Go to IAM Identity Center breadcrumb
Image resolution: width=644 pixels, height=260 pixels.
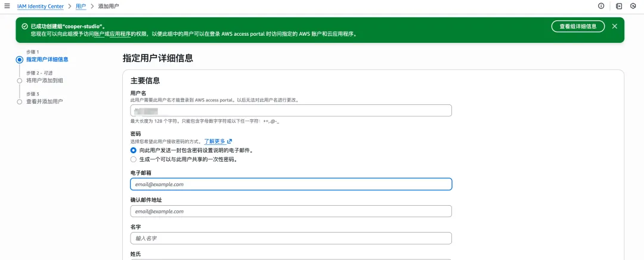click(42, 6)
